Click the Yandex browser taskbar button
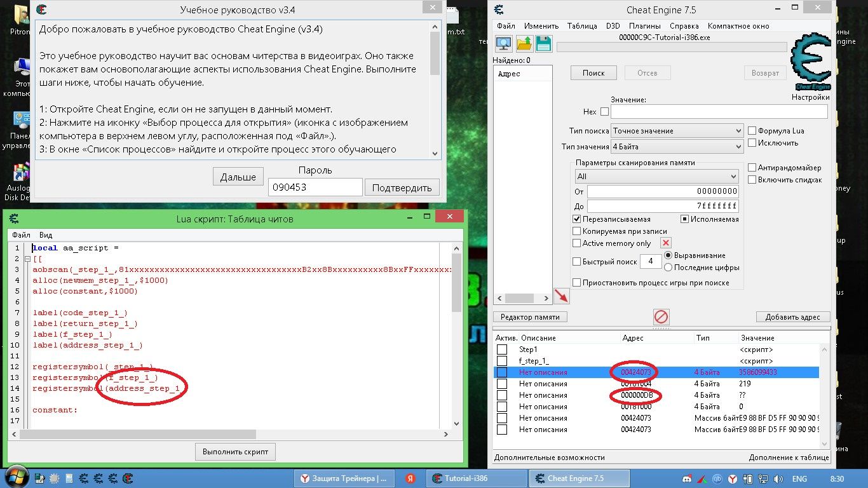Viewport: 868px width, 488px height. [346, 478]
